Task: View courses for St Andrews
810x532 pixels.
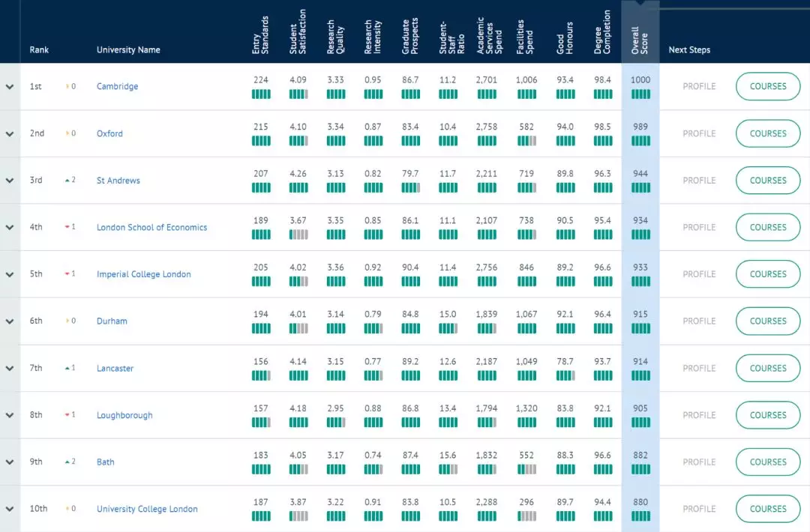Action: 768,180
